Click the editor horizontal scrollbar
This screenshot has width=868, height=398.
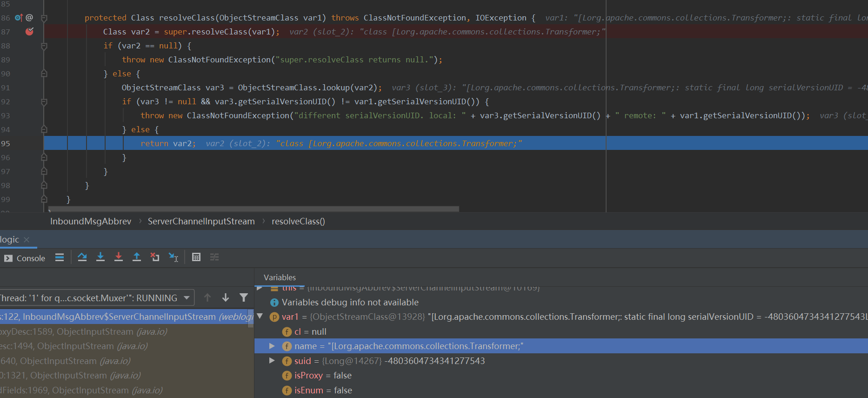pyautogui.click(x=254, y=209)
